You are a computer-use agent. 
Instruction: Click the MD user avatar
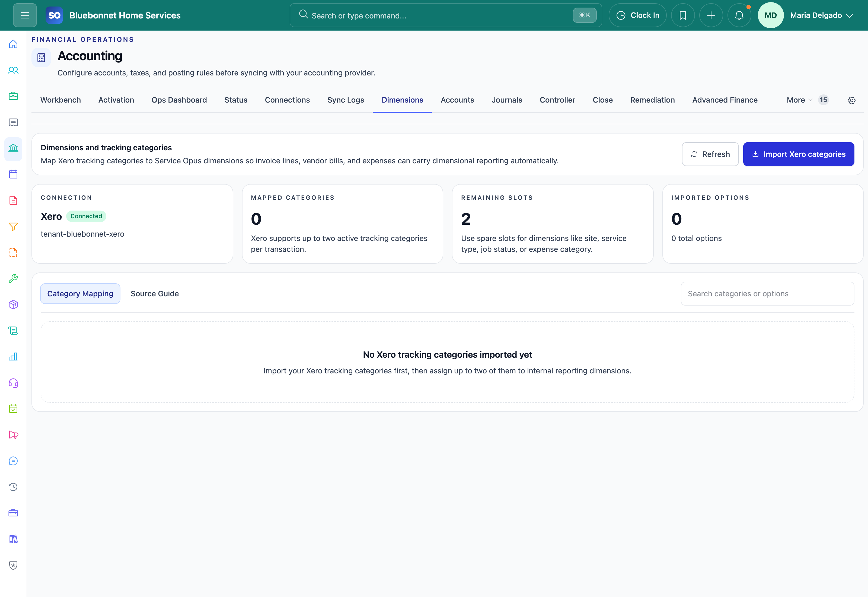click(770, 15)
